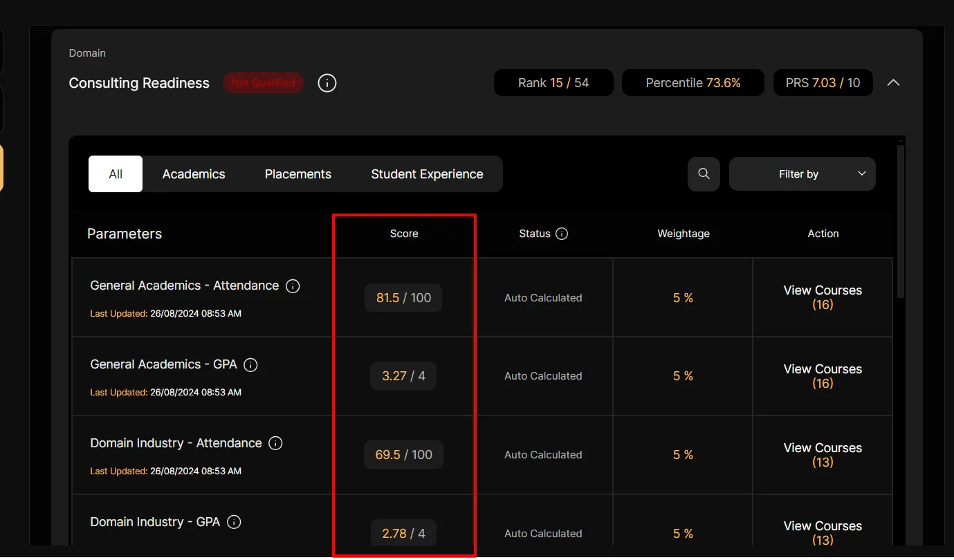Image resolution: width=954 pixels, height=560 pixels.
Task: Click info icon for General Academics - Attendance
Action: pos(293,286)
